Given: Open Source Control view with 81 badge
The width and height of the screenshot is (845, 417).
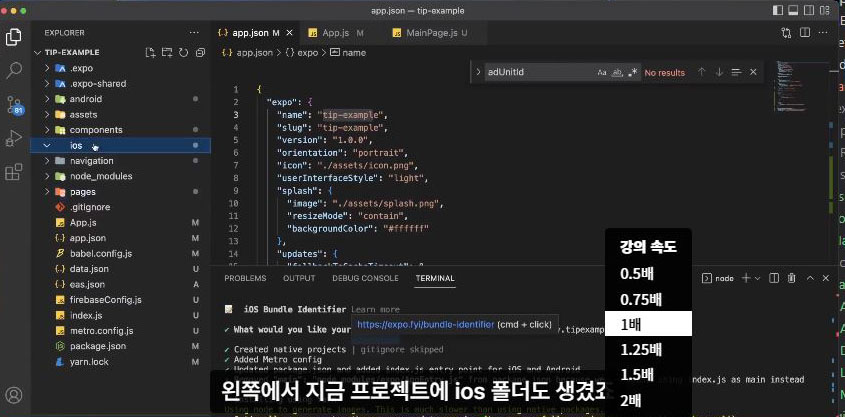Looking at the screenshot, I should coord(15,105).
